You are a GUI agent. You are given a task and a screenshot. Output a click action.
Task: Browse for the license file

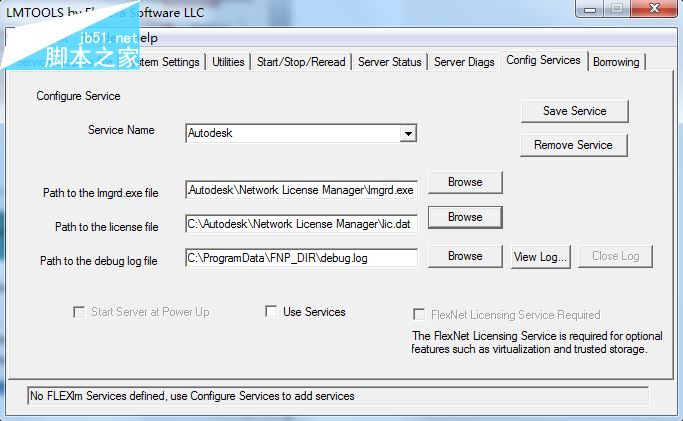[x=465, y=217]
